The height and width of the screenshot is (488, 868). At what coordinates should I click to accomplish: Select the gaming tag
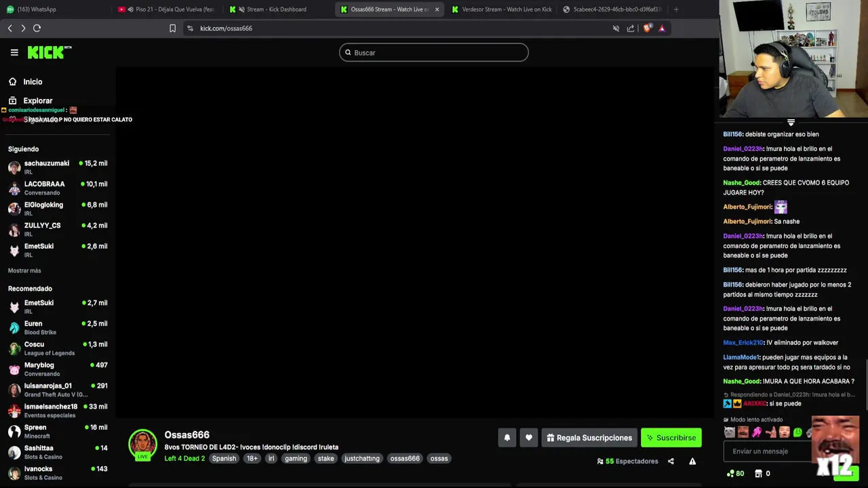(296, 459)
